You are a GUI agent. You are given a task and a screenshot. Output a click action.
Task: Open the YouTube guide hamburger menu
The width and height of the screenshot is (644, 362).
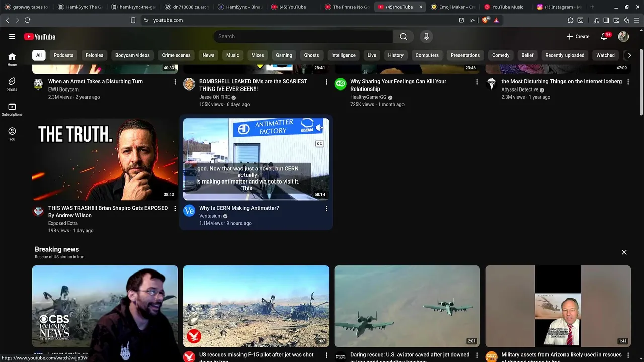pos(12,36)
